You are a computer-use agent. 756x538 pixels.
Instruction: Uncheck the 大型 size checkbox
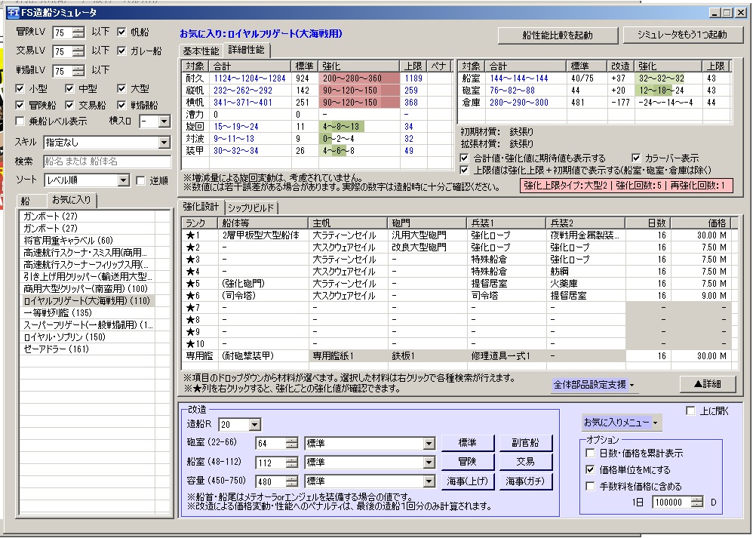tap(121, 89)
